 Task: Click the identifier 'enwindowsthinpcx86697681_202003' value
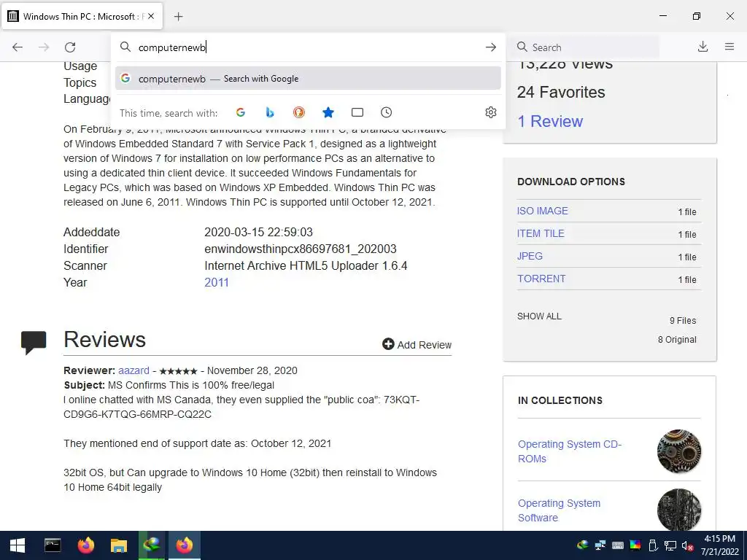pyautogui.click(x=300, y=249)
